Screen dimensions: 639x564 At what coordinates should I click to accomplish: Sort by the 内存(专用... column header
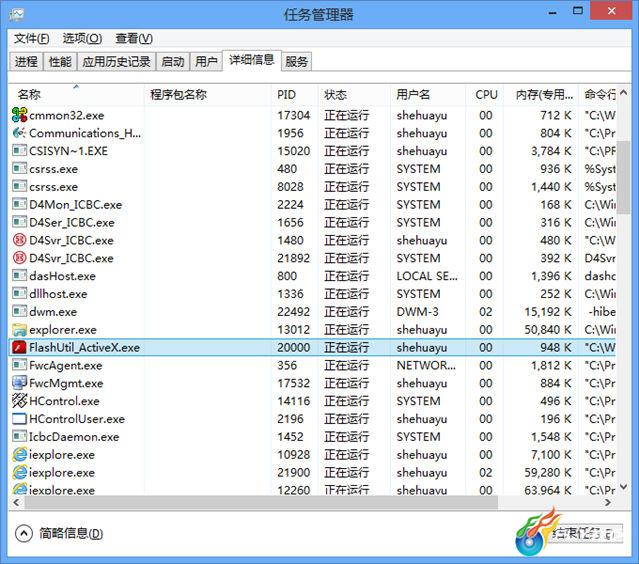coord(541,95)
